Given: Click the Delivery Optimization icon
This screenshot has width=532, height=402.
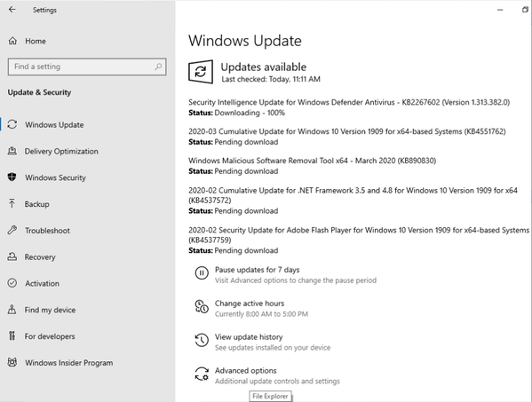Looking at the screenshot, I should [12, 151].
